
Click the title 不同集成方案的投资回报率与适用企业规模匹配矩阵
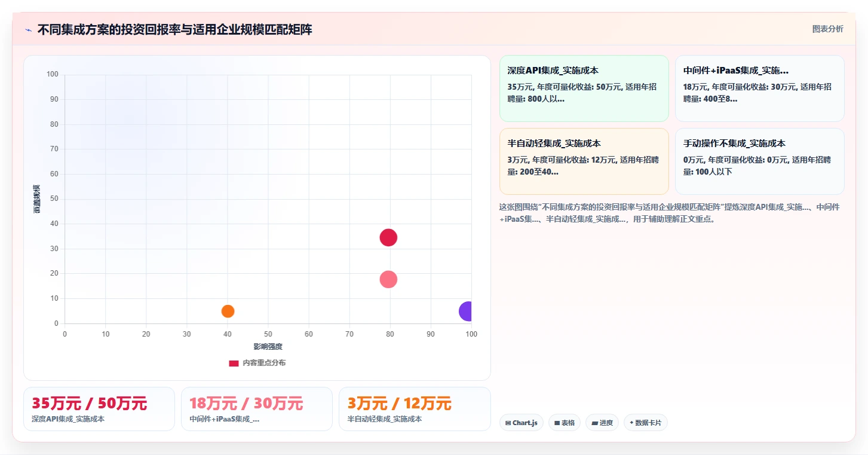(174, 30)
